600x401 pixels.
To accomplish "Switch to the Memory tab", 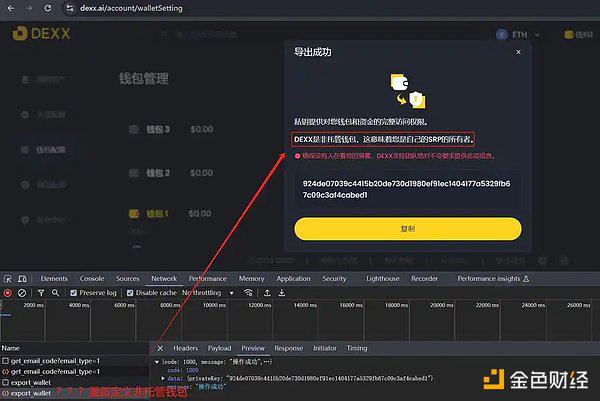I will [251, 279].
